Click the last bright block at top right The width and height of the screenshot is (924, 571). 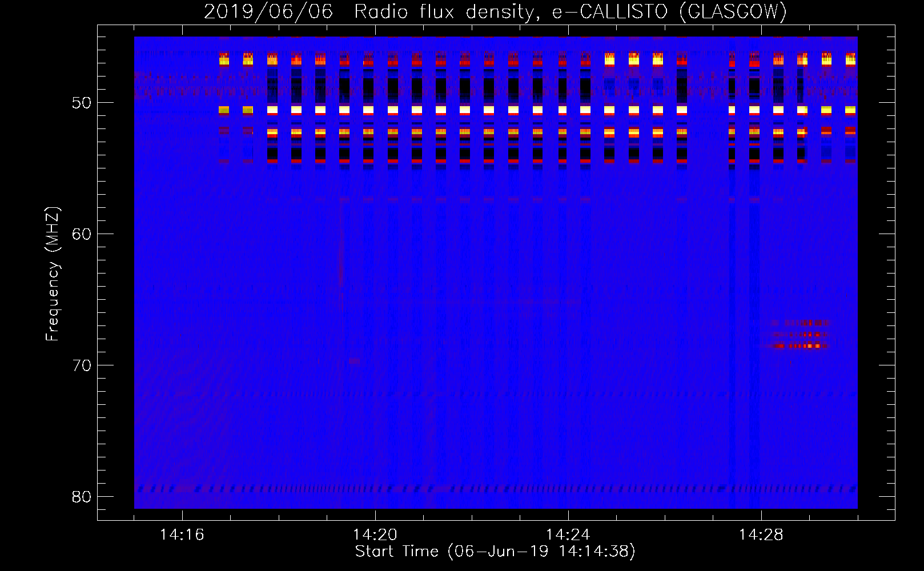point(850,59)
